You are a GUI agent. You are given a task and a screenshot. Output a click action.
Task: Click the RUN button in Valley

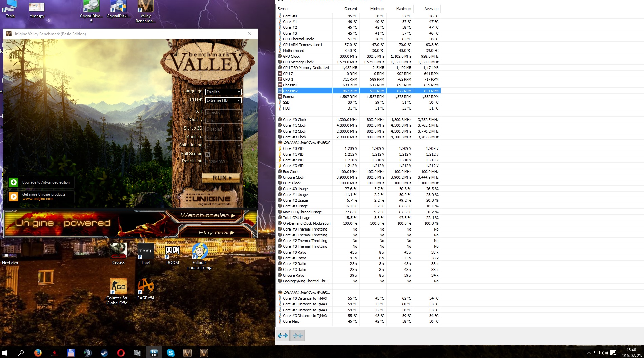tap(221, 178)
